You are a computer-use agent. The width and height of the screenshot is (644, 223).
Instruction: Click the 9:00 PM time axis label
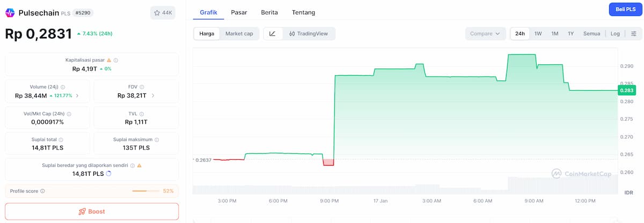coord(329,201)
